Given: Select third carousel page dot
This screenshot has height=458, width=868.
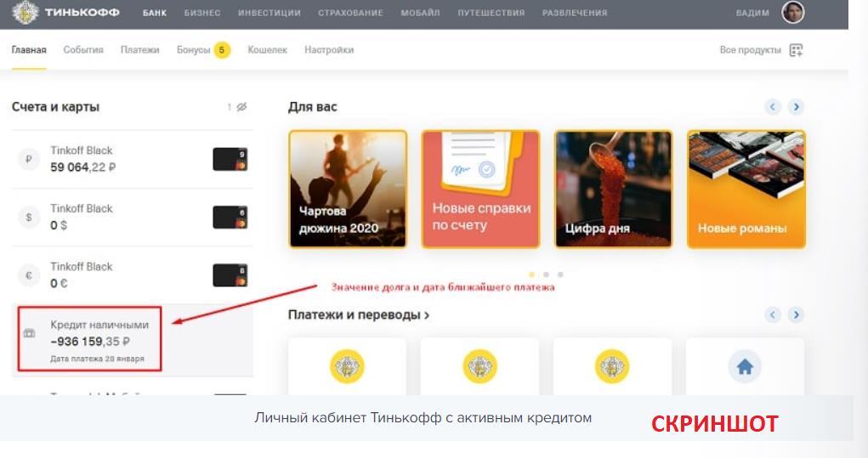Looking at the screenshot, I should tap(560, 274).
